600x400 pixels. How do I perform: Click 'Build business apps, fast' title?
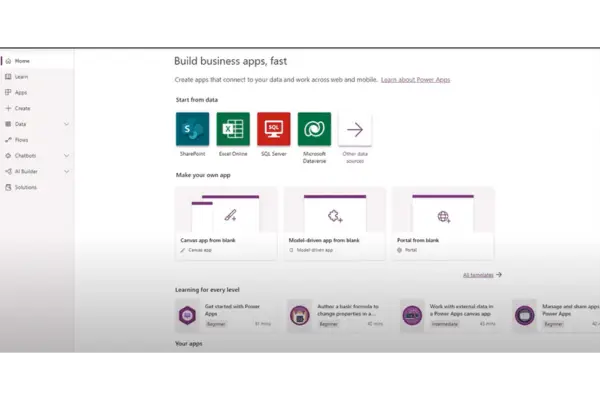[x=231, y=61]
